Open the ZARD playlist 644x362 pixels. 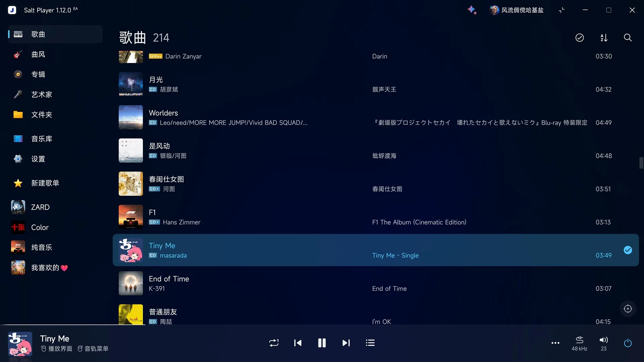[x=55, y=207]
